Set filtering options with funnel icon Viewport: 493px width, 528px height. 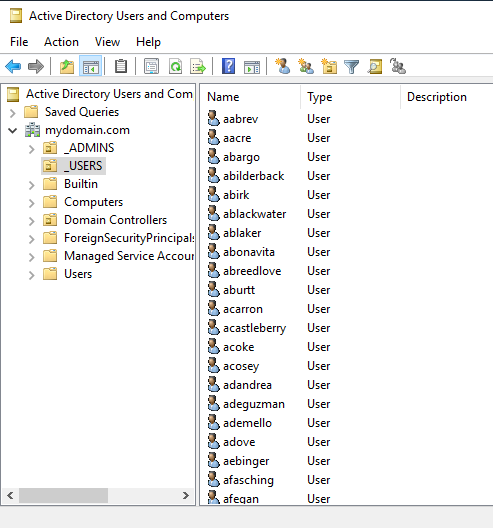pyautogui.click(x=352, y=66)
